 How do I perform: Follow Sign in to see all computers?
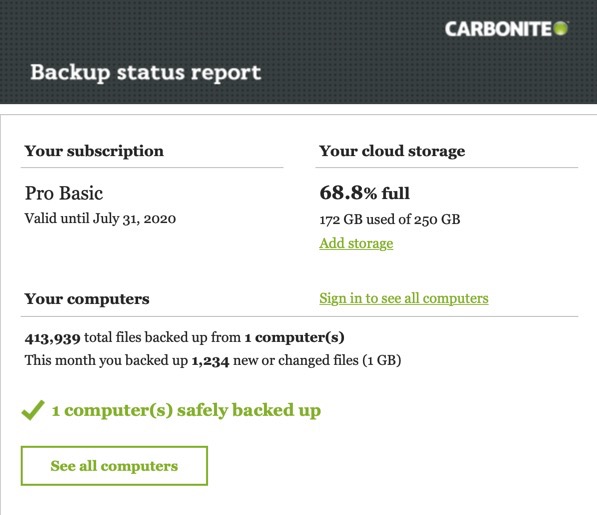pyautogui.click(x=404, y=298)
